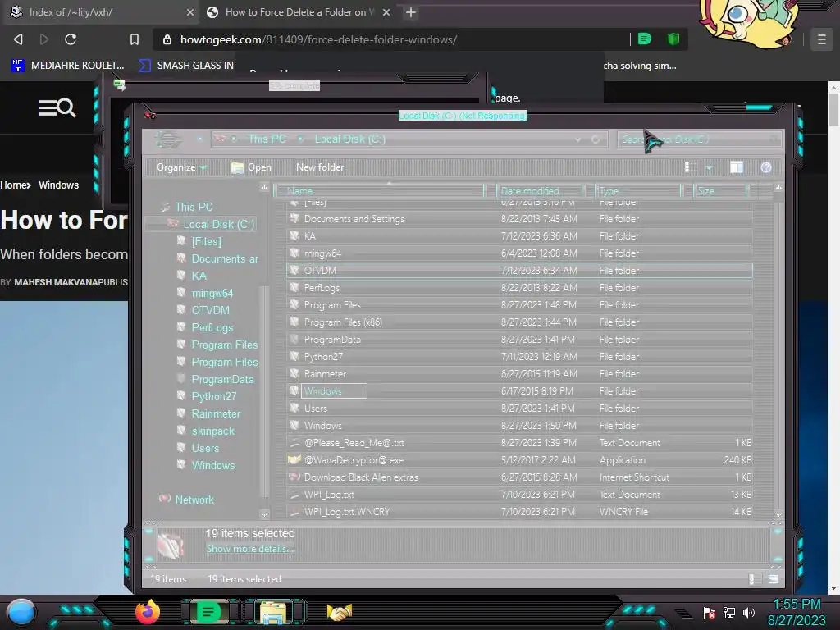
Task: Switch to large icons view in status bar
Action: point(773,579)
